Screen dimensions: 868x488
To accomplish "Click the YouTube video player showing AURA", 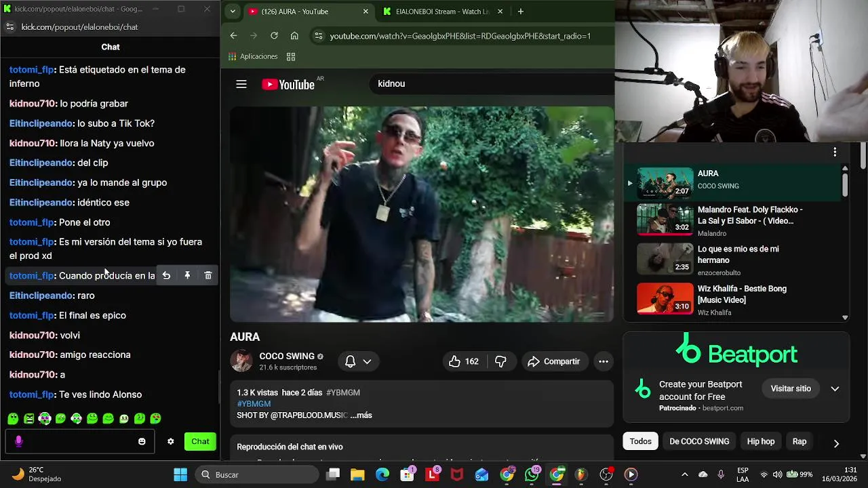I will point(422,213).
